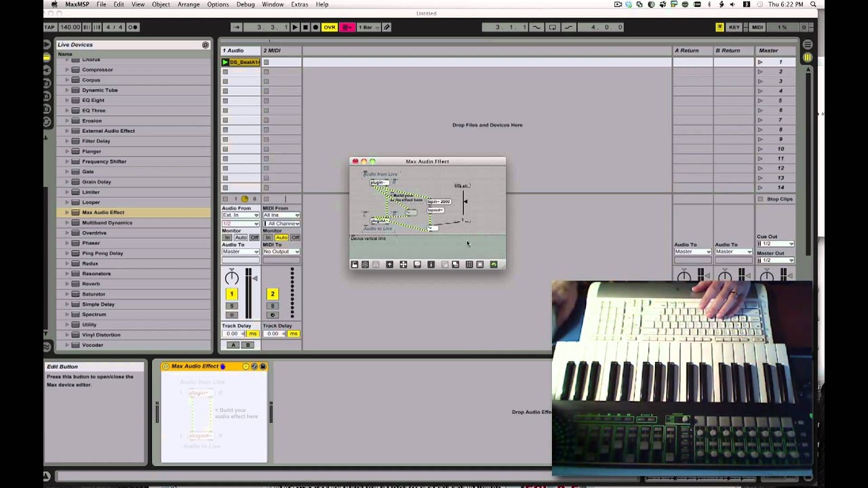Click the four-arrows move icon in patcher toolbar

click(403, 264)
